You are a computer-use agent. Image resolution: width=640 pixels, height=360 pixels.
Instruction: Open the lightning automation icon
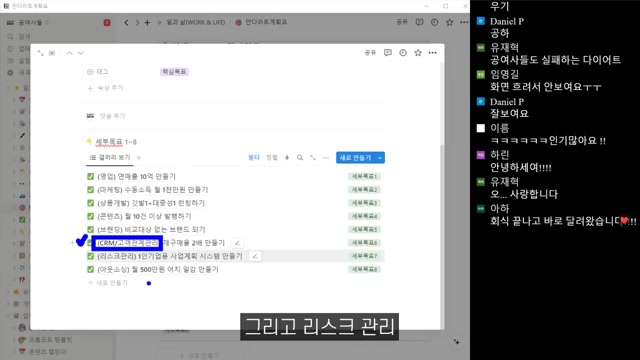pos(287,158)
